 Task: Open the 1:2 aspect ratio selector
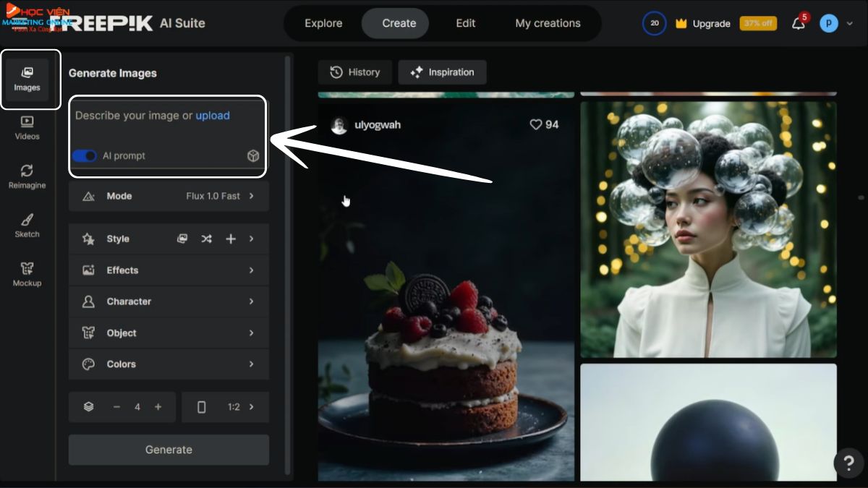pos(225,407)
